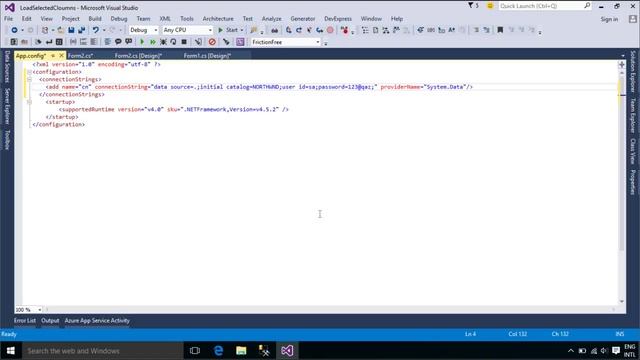Open Task View from the taskbar

pyautogui.click(x=195, y=351)
